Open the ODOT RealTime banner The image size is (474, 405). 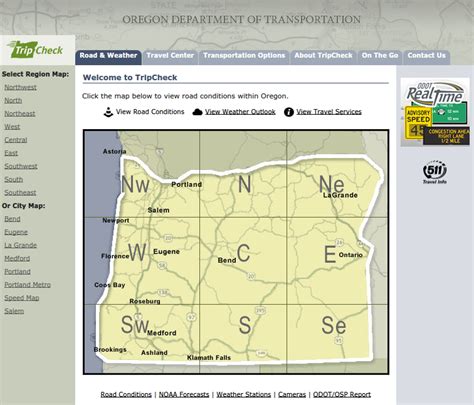[x=435, y=112]
